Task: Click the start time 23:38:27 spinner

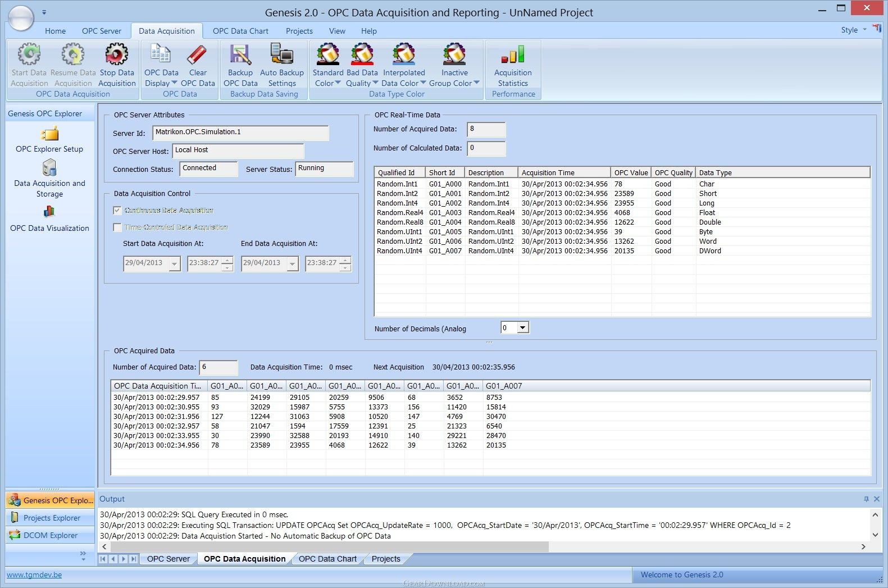Action: click(227, 263)
